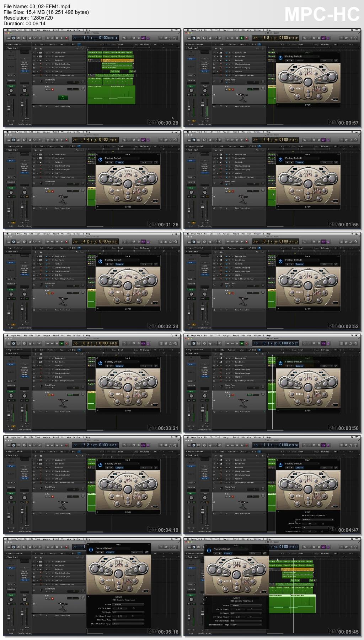The height and width of the screenshot is (640, 364).
Task: Open the Editors scissors icon in 00:00:29 frame
Action: [x=39, y=38]
